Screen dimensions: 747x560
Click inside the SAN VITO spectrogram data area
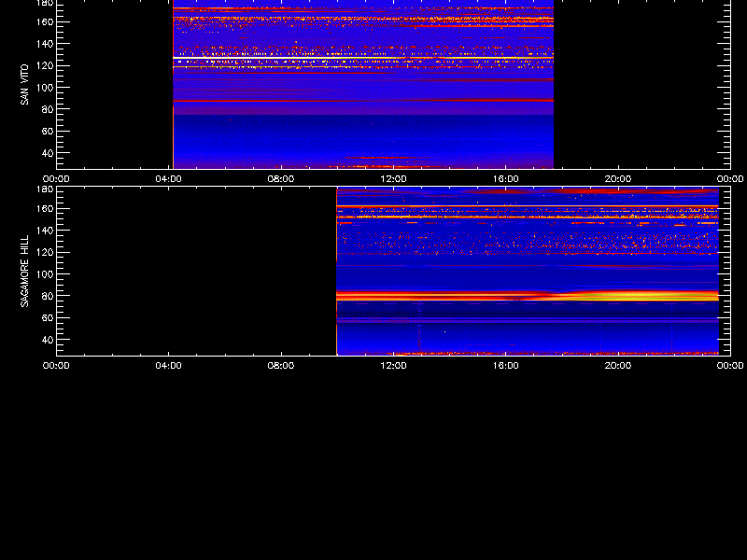click(363, 84)
